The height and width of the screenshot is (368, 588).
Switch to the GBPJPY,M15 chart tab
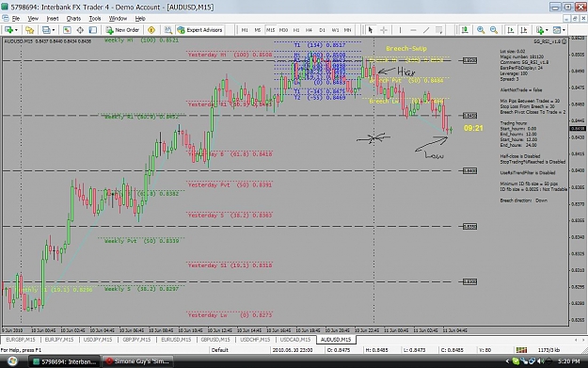click(136, 340)
